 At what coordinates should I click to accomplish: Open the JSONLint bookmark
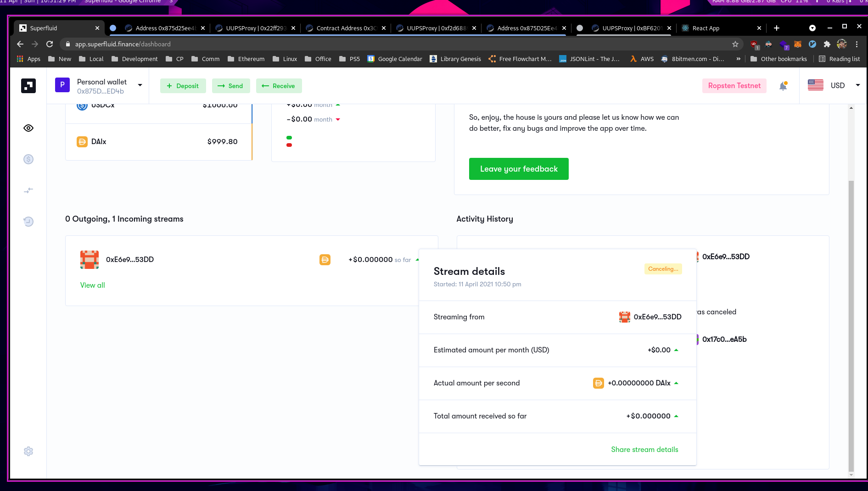589,59
